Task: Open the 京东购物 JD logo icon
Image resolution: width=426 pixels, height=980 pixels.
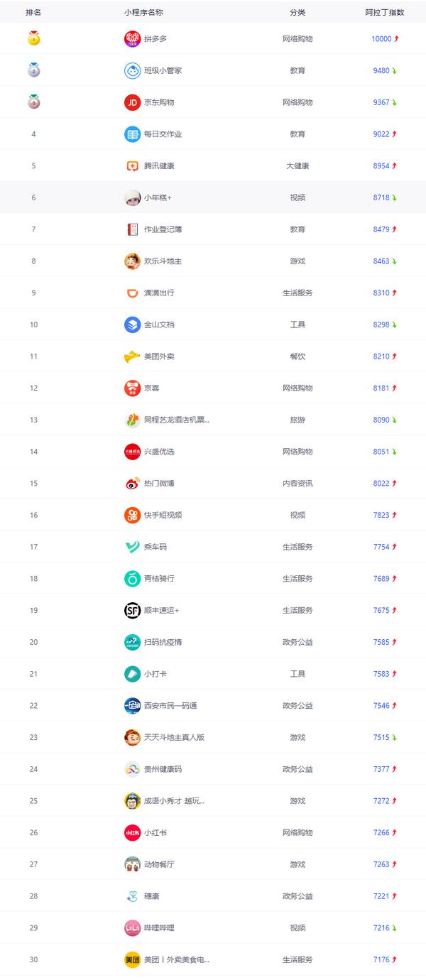Action: [x=132, y=102]
